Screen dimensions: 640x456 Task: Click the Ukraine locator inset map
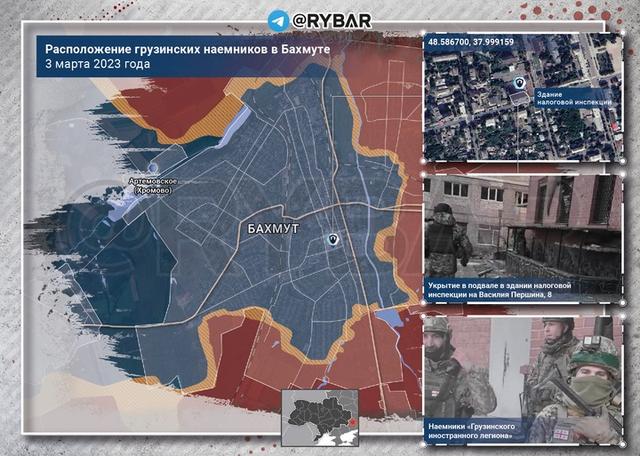click(x=320, y=418)
